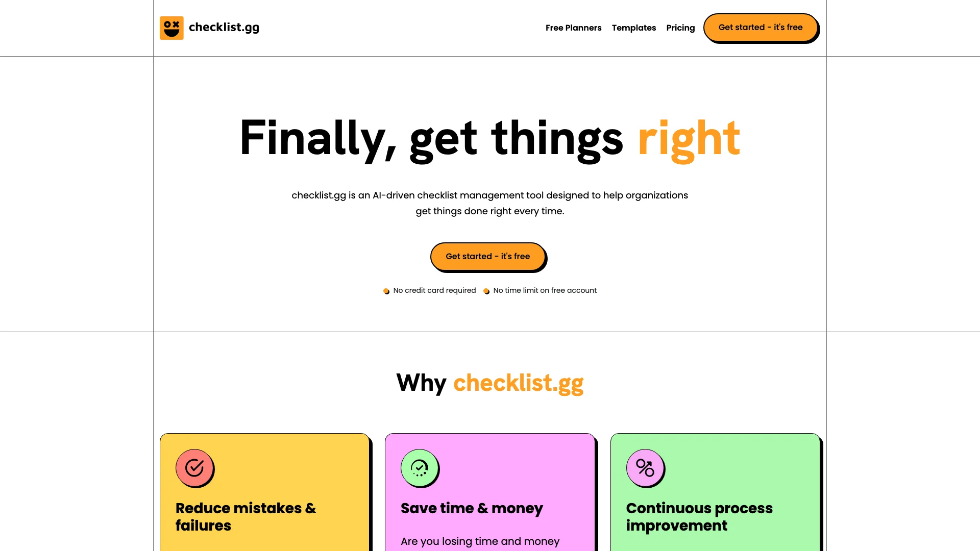Click the coin icon near no time limit
The height and width of the screenshot is (551, 980).
(x=486, y=291)
